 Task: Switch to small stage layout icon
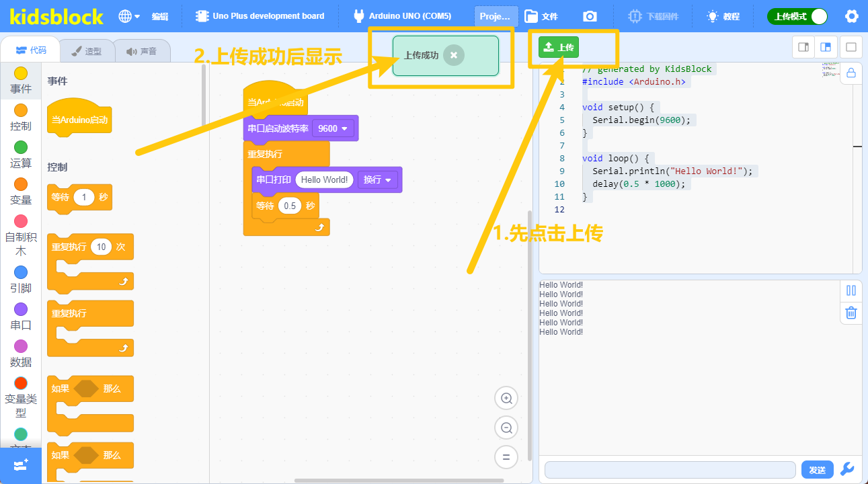tap(803, 47)
